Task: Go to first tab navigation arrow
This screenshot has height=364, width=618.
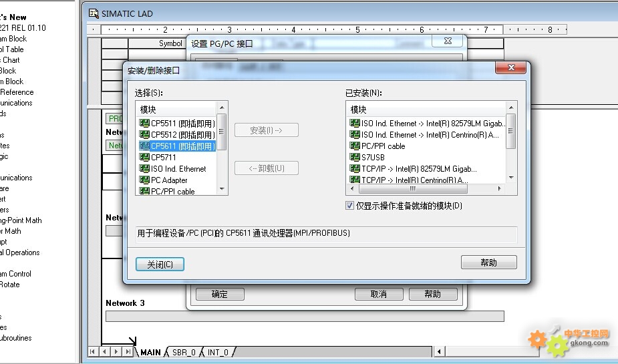Action: (x=93, y=351)
